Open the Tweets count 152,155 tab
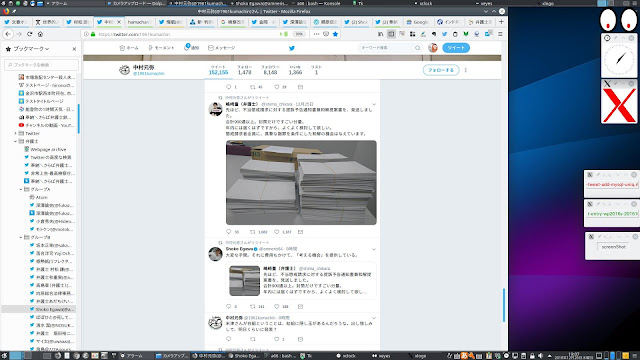The height and width of the screenshot is (360, 640). coord(218,70)
